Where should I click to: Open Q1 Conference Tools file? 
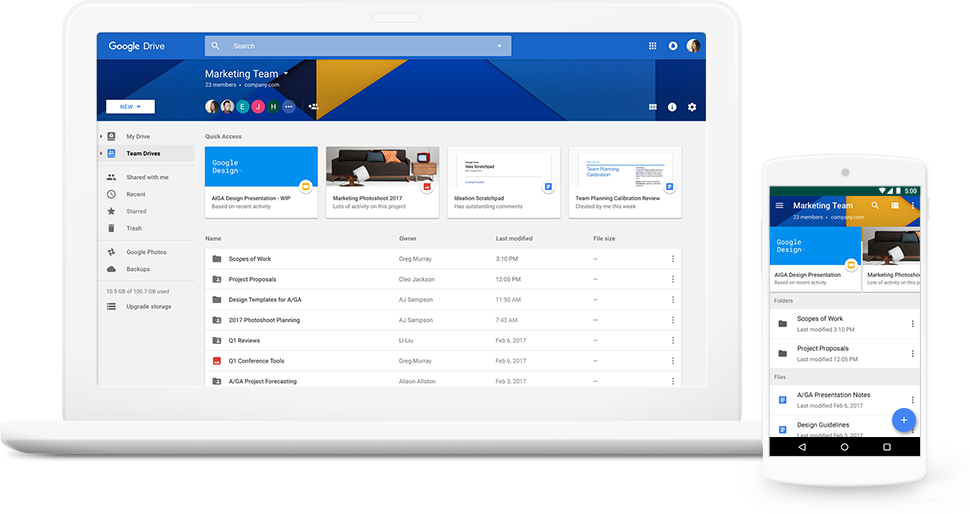tap(443, 361)
